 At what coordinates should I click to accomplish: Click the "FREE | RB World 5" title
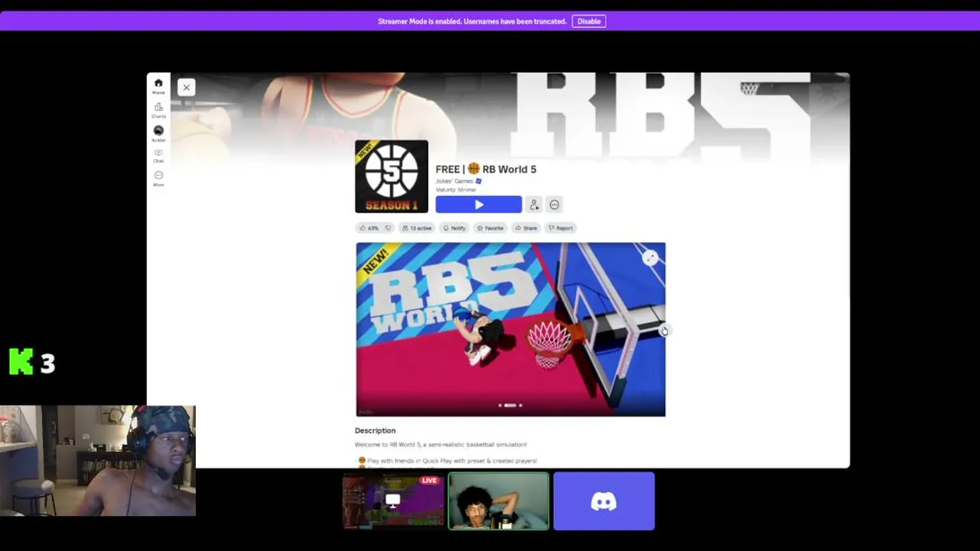486,169
